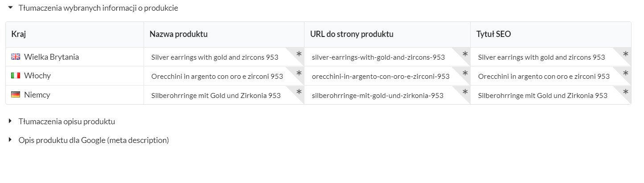Click asterisk icon in German product name cell
The height and width of the screenshot is (183, 644).
(299, 92)
